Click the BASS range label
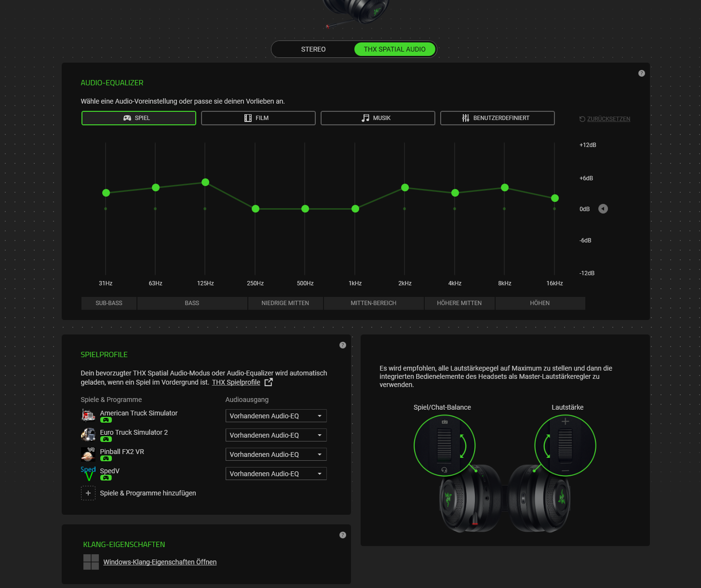This screenshot has height=588, width=701. [192, 303]
